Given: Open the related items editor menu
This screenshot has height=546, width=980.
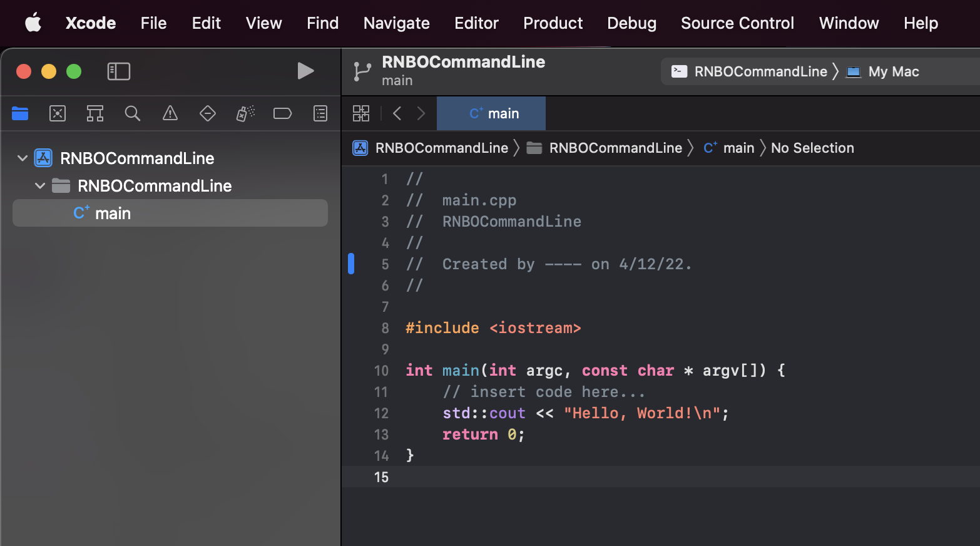Looking at the screenshot, I should pos(361,113).
